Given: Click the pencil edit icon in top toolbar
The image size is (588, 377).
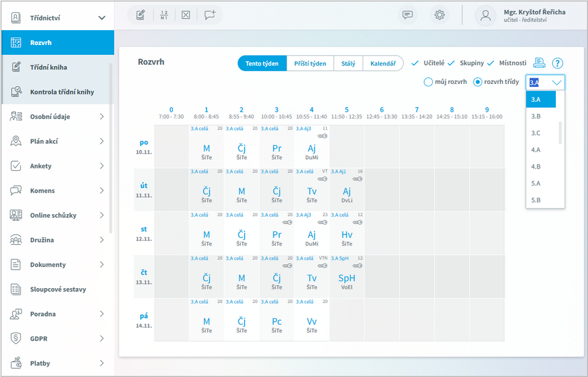Looking at the screenshot, I should [x=141, y=15].
